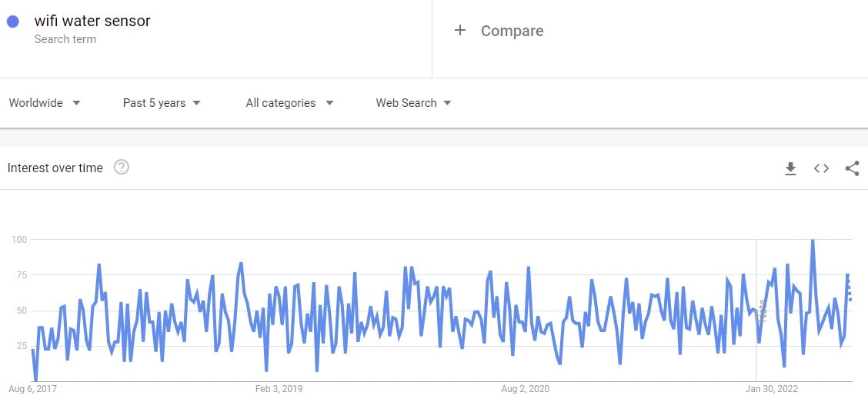The image size is (868, 409).
Task: Click the Compare button
Action: 512,31
